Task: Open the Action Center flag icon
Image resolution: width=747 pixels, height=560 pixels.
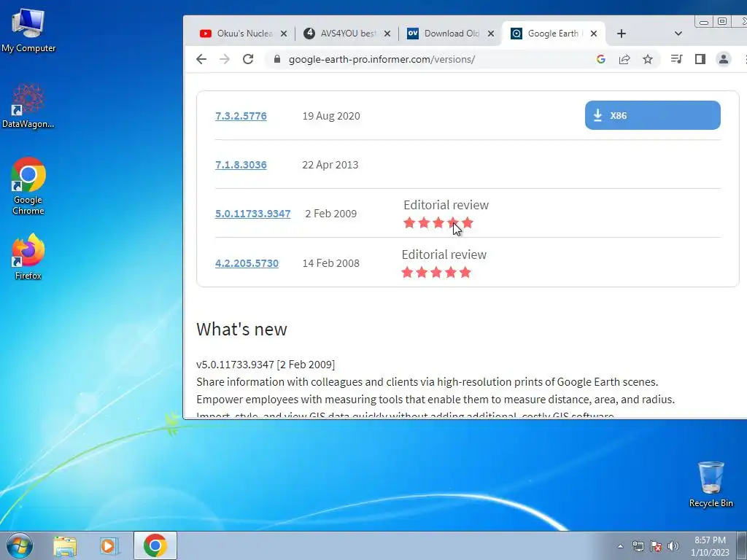Action: [656, 546]
